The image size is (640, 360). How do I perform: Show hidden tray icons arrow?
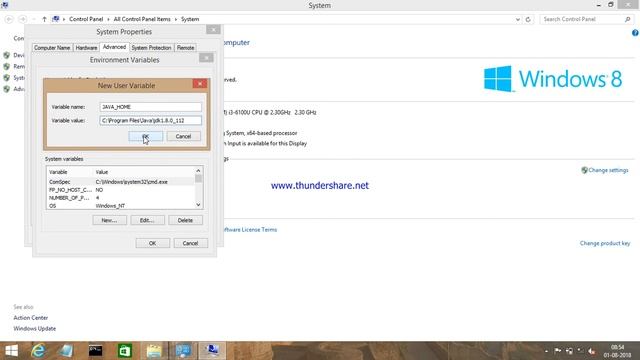547,351
